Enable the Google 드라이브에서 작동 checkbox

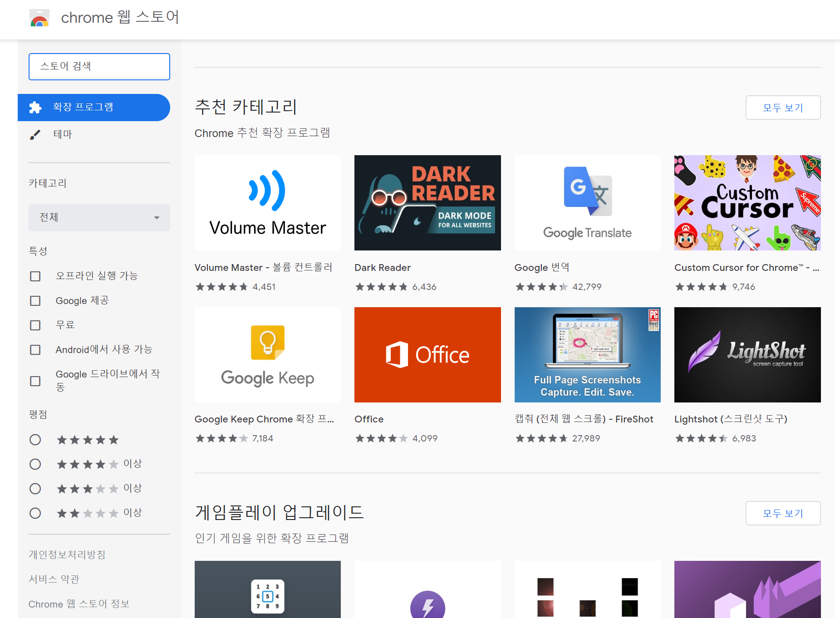[x=35, y=381]
